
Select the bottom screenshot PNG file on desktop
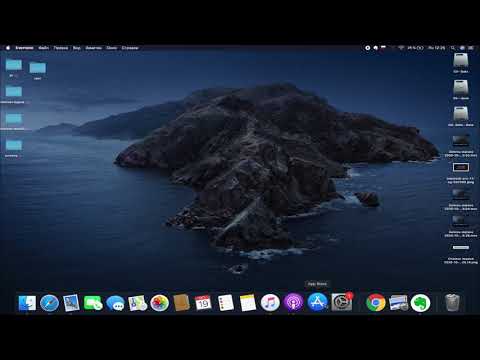tap(461, 248)
